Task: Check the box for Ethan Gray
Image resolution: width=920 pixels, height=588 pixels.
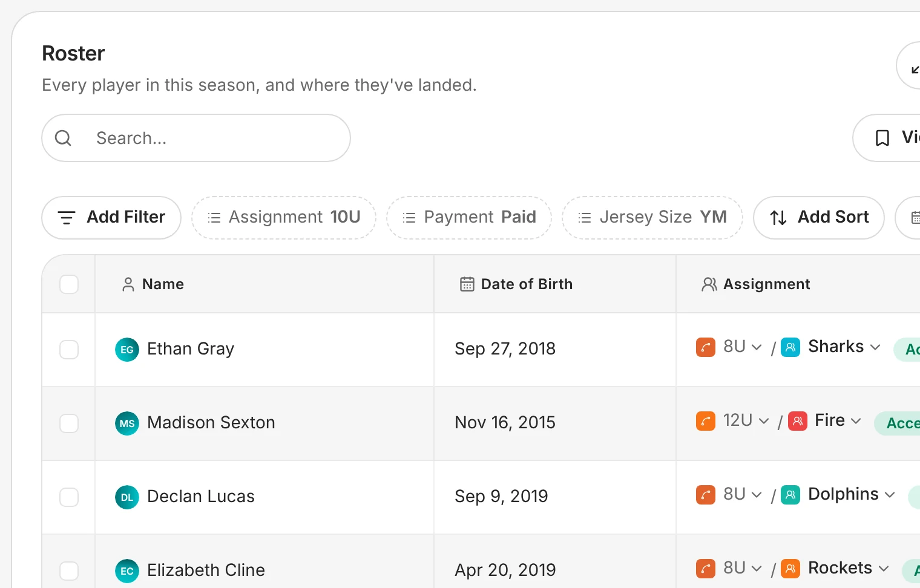Action: [x=69, y=350]
